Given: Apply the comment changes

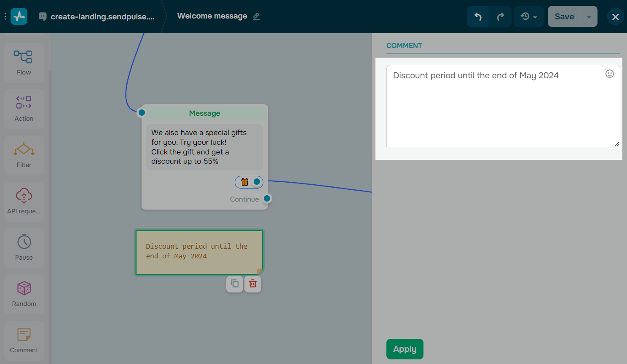Looking at the screenshot, I should [x=405, y=349].
